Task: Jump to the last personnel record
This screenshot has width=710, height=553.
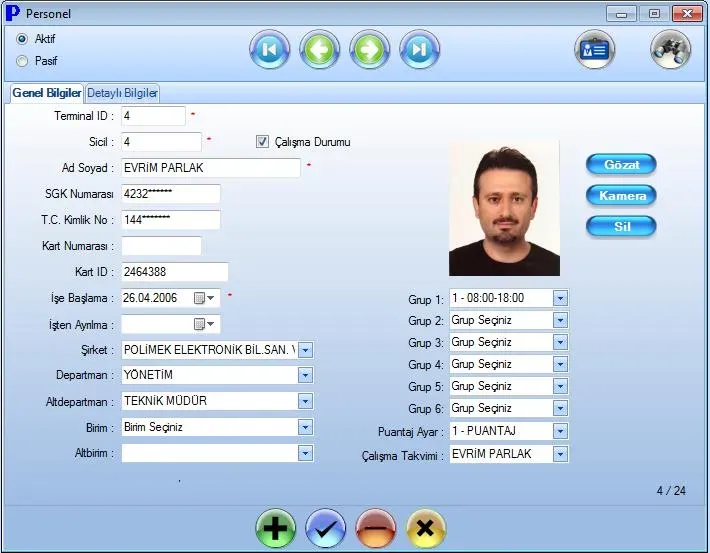Action: click(420, 50)
